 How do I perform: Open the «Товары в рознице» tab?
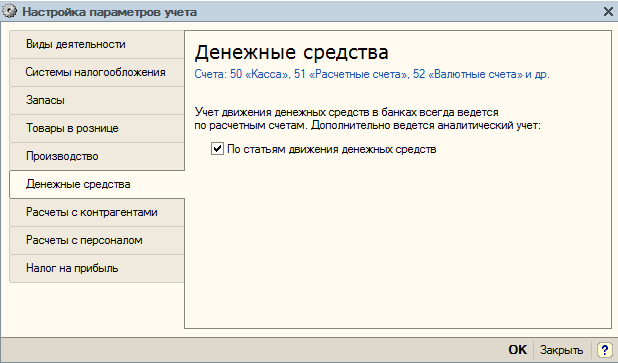pyautogui.click(x=97, y=128)
